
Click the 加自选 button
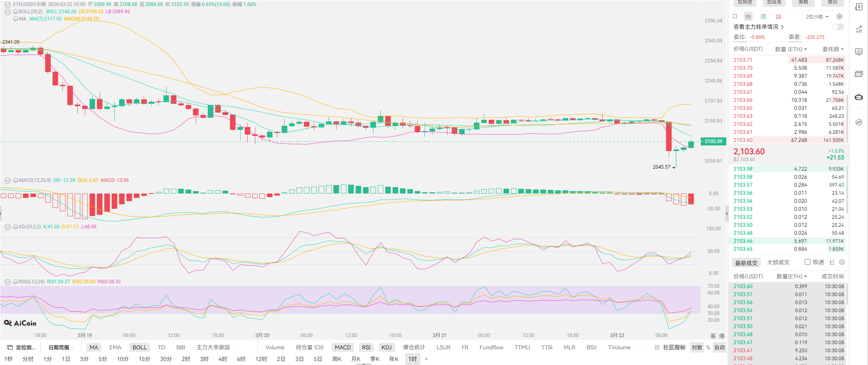[x=774, y=2]
